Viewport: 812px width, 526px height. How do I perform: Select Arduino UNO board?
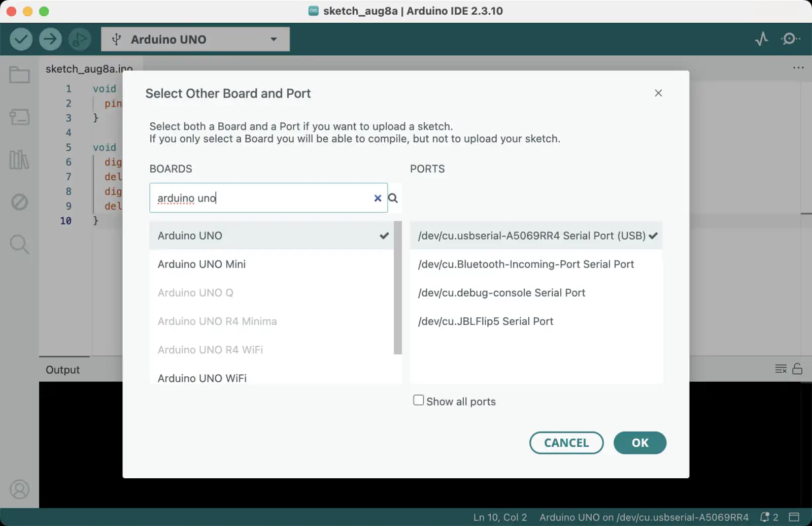pos(272,236)
